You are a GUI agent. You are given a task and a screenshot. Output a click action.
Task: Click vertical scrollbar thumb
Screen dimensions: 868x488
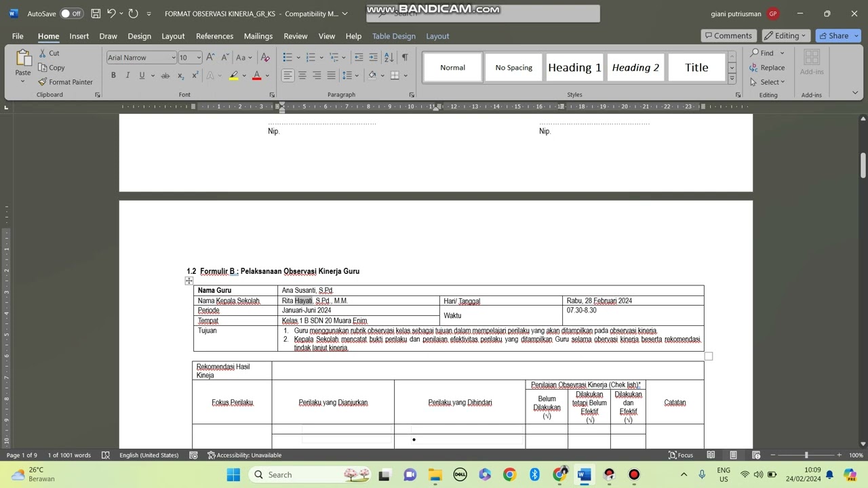coord(863,165)
